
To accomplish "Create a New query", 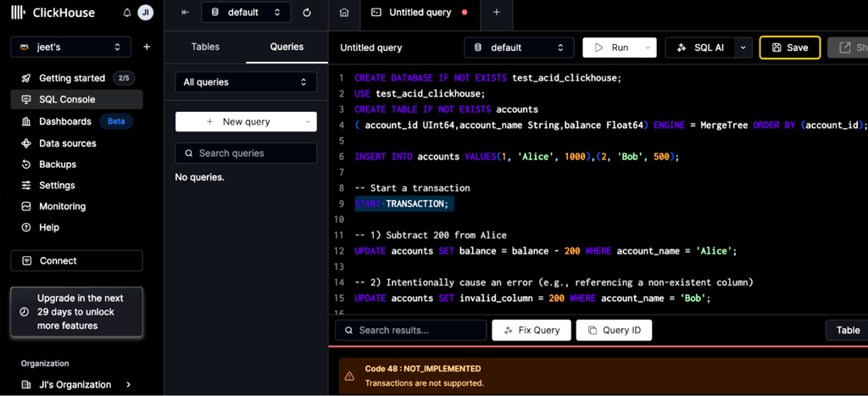I will pyautogui.click(x=238, y=122).
